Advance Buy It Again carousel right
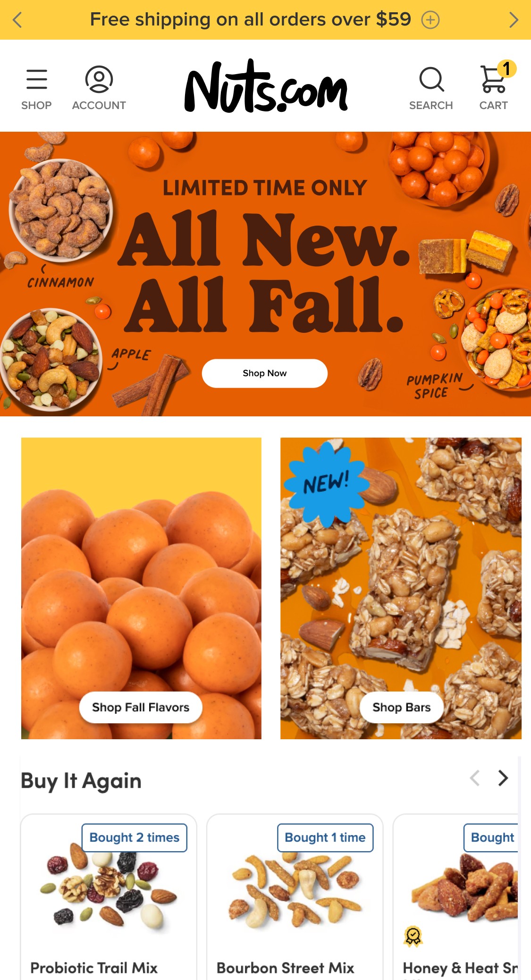 (503, 778)
